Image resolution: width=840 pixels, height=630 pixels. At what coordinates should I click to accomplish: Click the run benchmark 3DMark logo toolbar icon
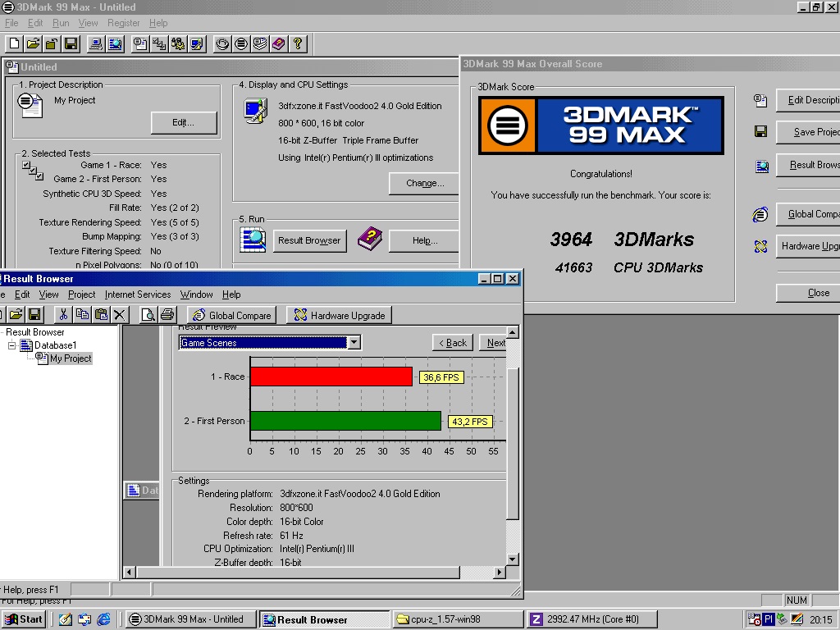241,43
